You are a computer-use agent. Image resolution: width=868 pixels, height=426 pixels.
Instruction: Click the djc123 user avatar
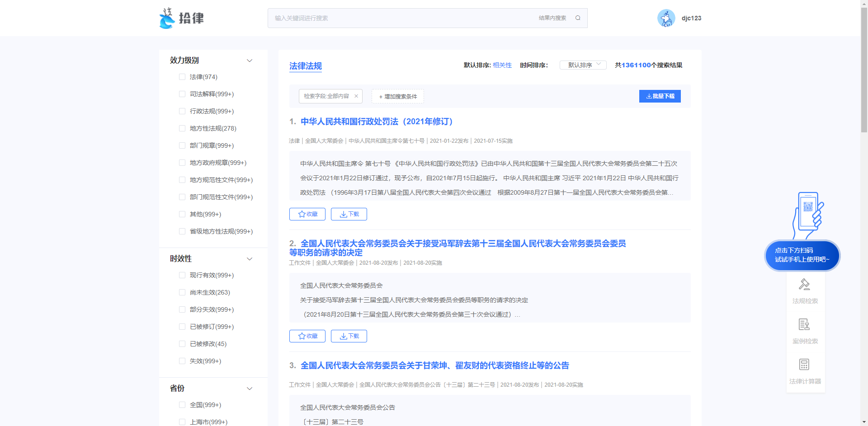coord(666,18)
